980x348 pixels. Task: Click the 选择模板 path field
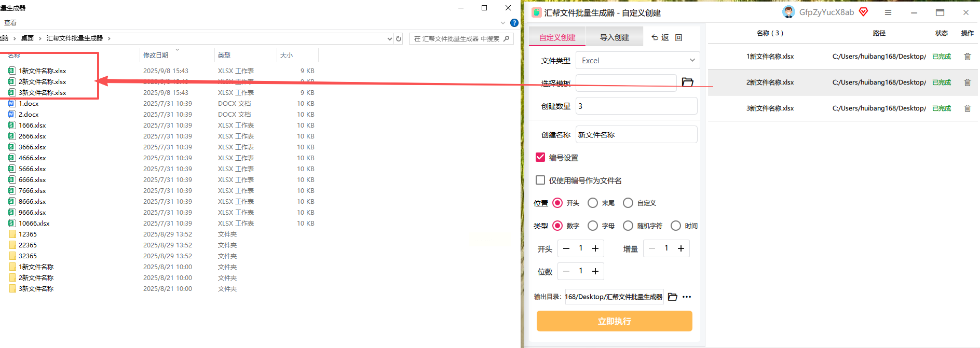point(626,83)
